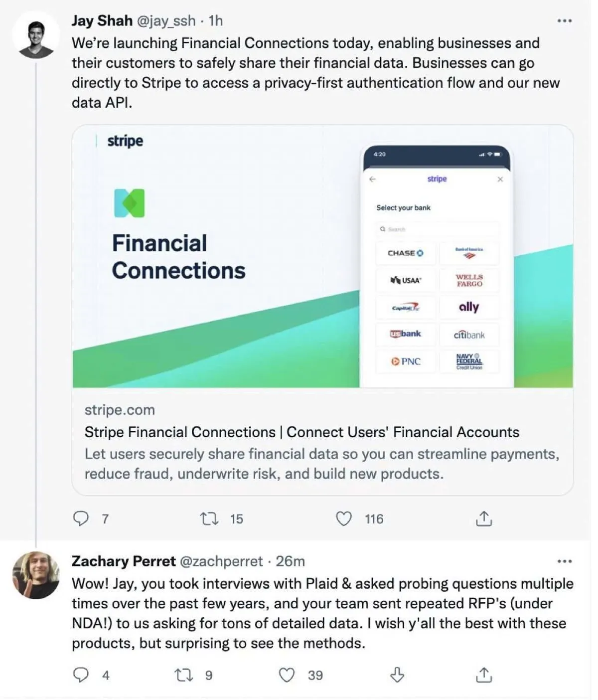Open more options on Jay Shah's tweet
598x700 pixels.
coord(564,21)
